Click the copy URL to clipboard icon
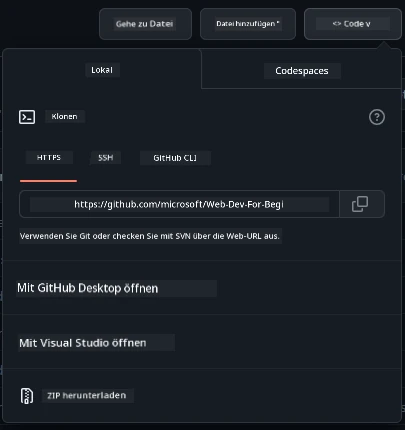This screenshot has height=430, width=405. (360, 204)
